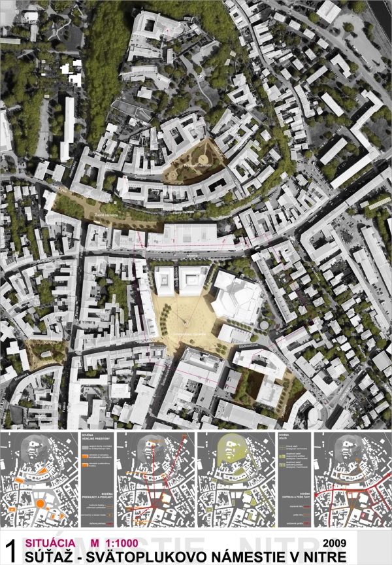
Task: Click the large white theatre building
Action: click(235, 298)
